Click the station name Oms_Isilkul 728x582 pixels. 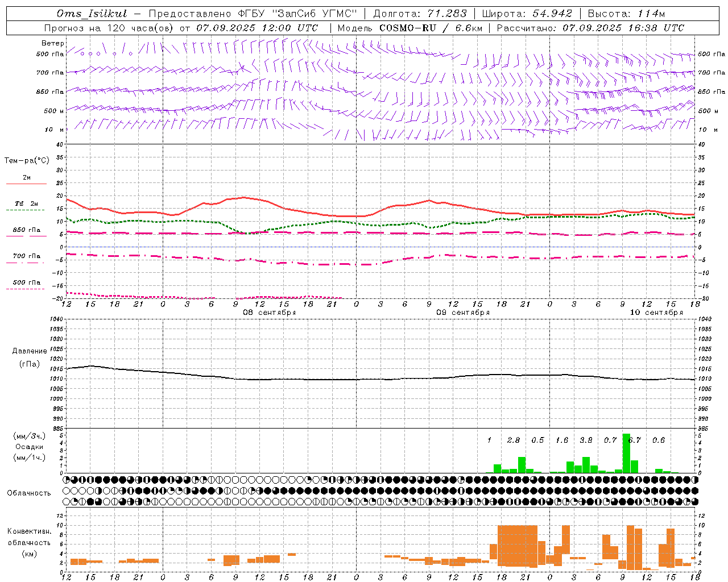(92, 14)
